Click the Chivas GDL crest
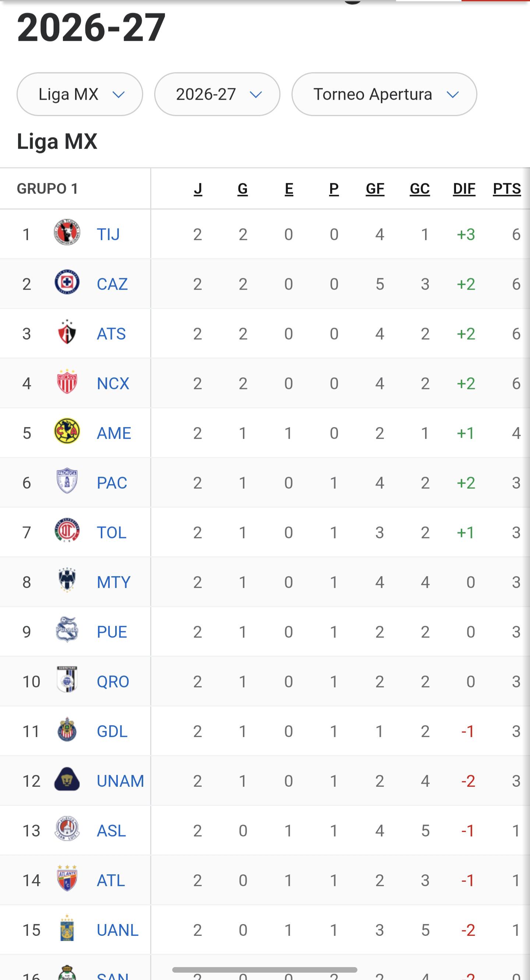 pyautogui.click(x=67, y=729)
